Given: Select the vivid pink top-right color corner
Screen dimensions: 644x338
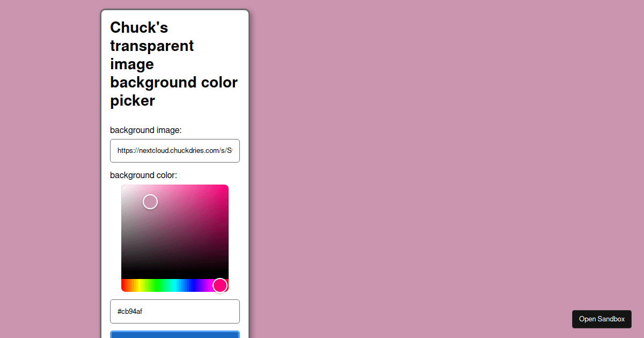Looking at the screenshot, I should coord(227,186).
